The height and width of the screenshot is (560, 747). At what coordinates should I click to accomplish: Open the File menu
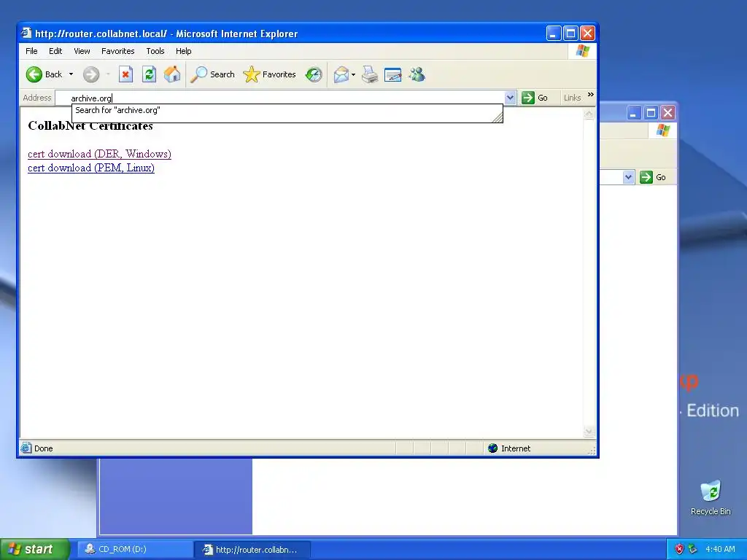pyautogui.click(x=31, y=51)
